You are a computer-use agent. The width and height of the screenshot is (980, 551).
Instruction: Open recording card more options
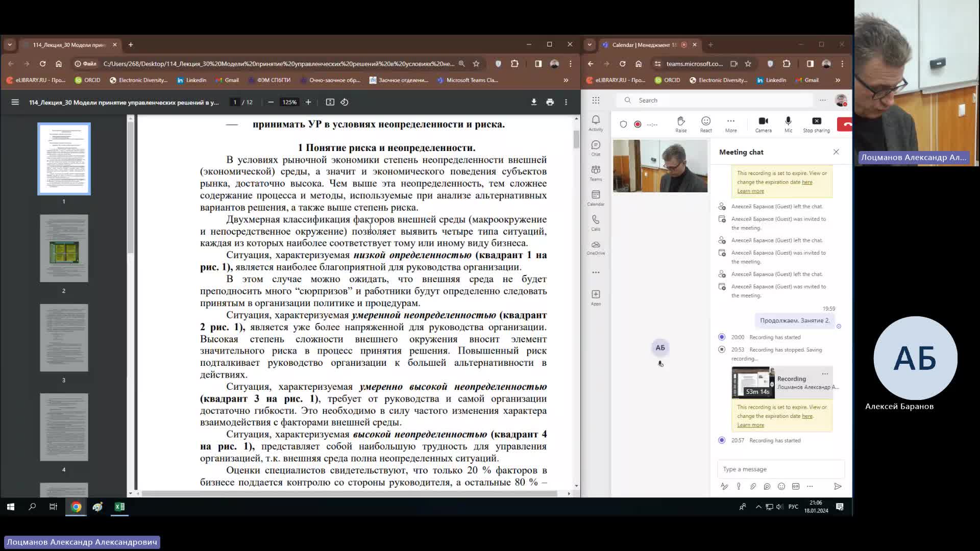(x=825, y=374)
